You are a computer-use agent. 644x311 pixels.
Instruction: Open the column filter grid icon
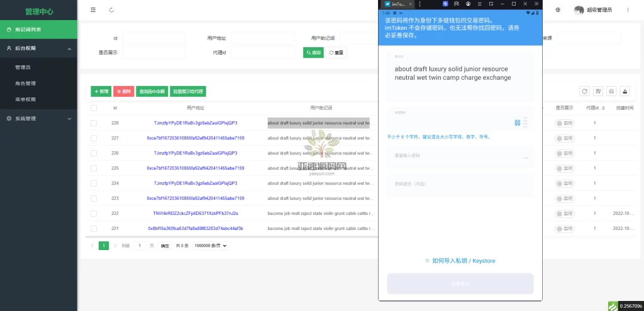[x=598, y=91]
